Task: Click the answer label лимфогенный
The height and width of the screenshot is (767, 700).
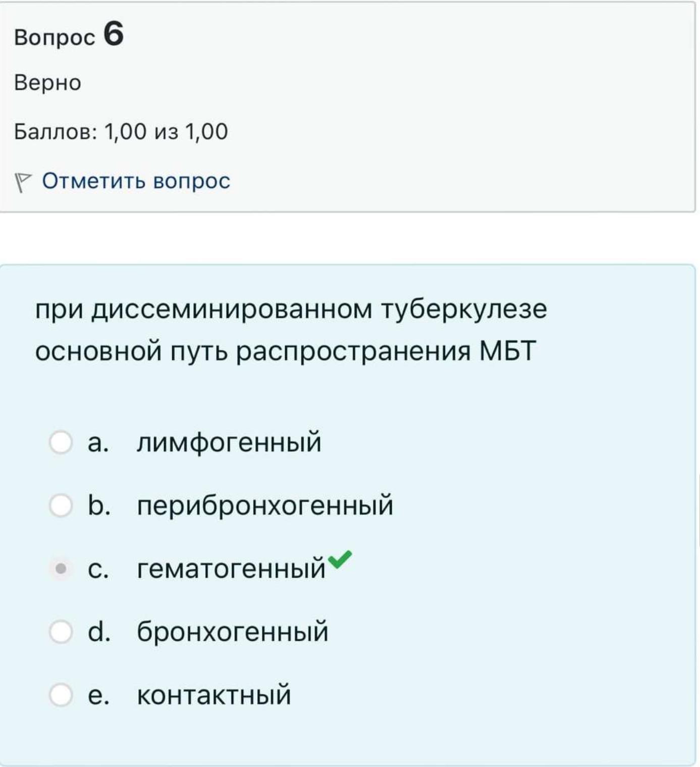Action: point(229,443)
